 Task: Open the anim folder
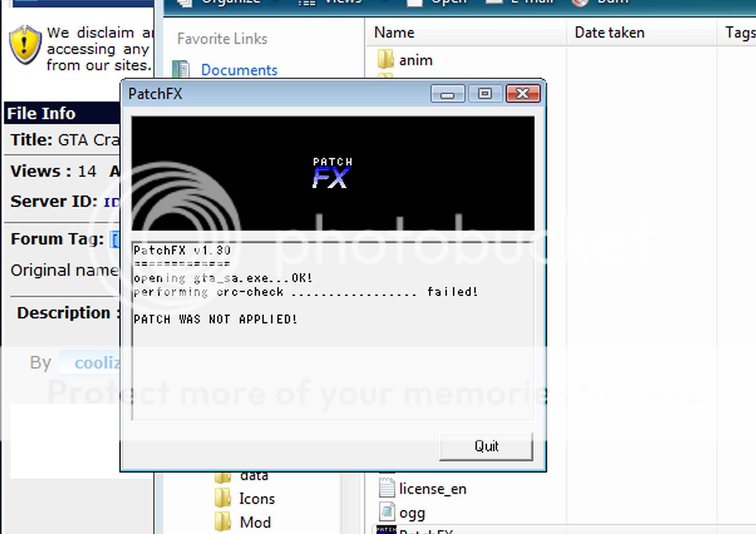[415, 60]
